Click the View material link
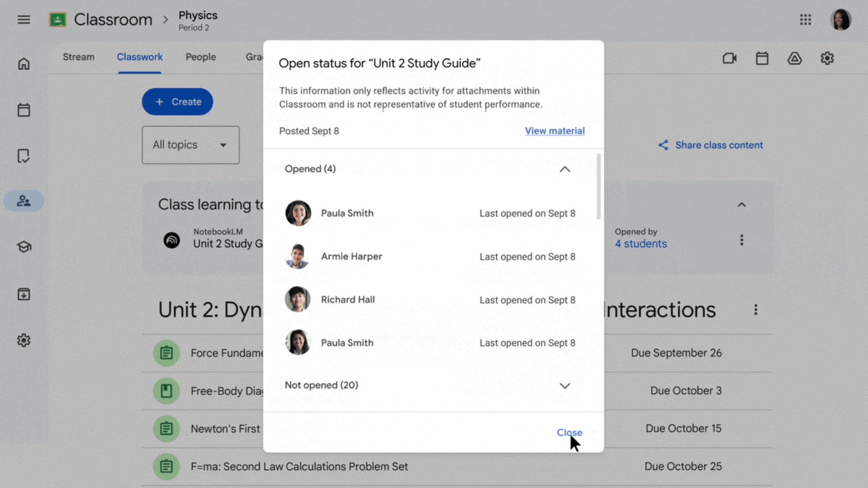868x488 pixels. pos(554,131)
